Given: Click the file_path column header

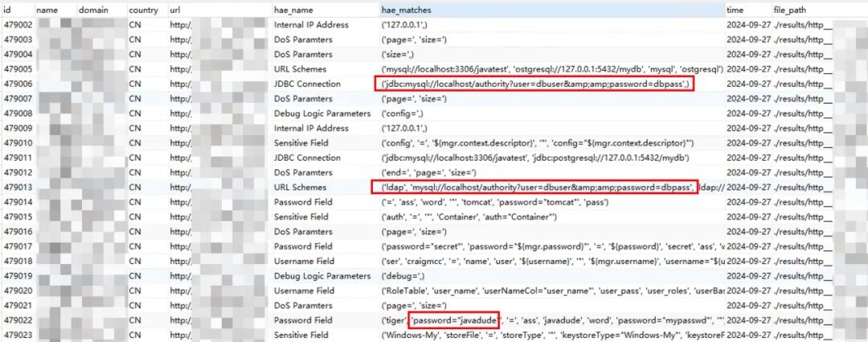Looking at the screenshot, I should point(819,10).
